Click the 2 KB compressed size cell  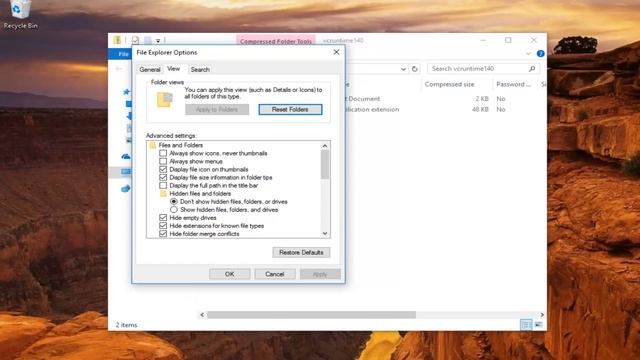tap(482, 99)
